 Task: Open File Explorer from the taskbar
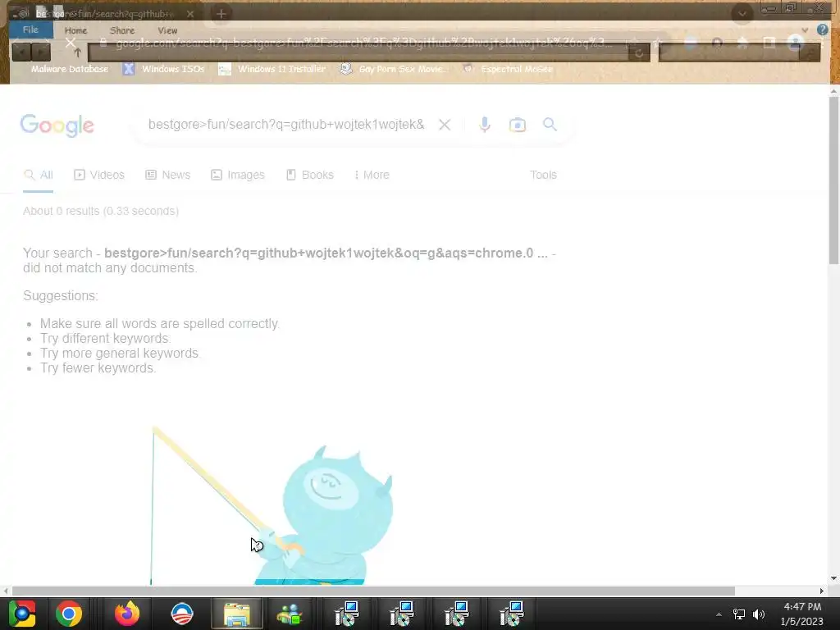tap(236, 614)
